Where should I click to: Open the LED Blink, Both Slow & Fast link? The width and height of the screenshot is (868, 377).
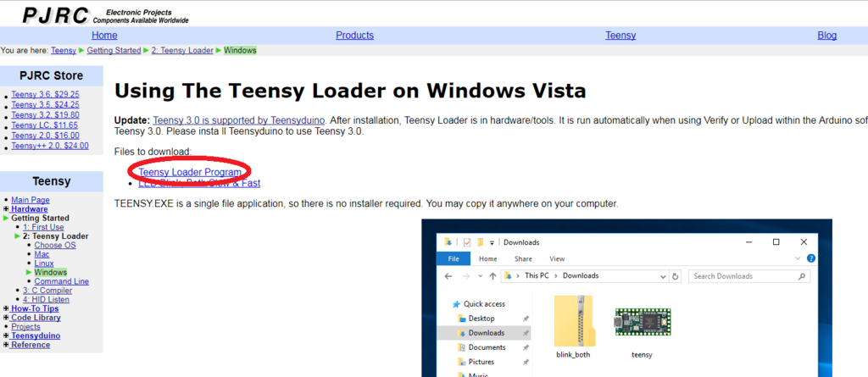click(199, 183)
